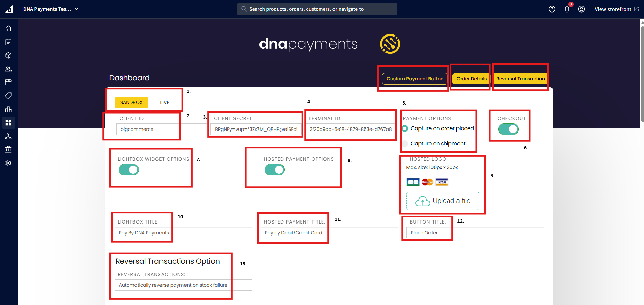This screenshot has height=305, width=644.
Task: Open the Analytics bar chart icon
Action: (8, 109)
